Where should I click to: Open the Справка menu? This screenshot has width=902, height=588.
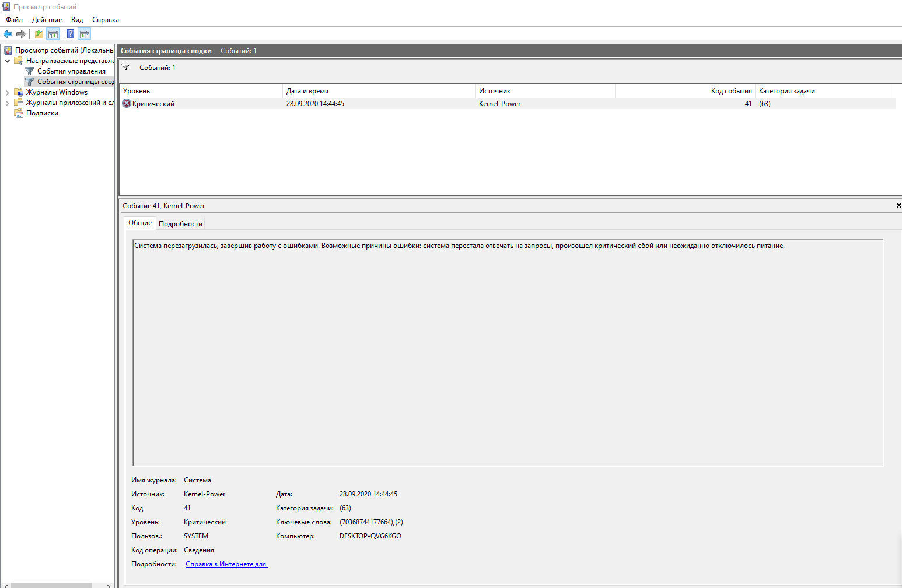click(106, 20)
